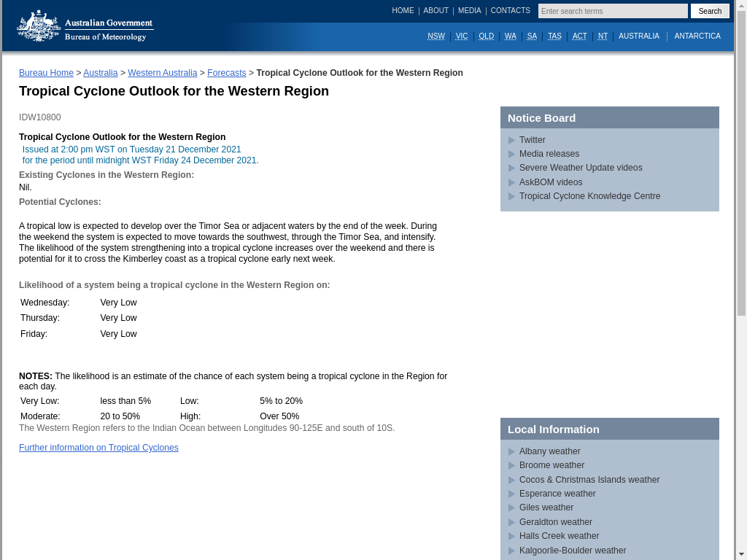Open the CONTACTS top menu link

coord(510,11)
